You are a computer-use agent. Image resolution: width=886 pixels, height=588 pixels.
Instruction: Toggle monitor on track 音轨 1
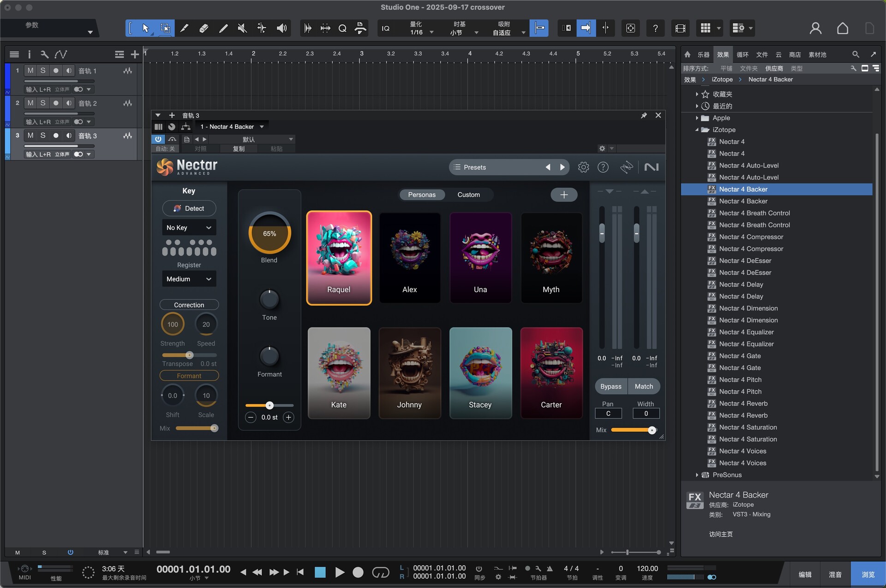tap(69, 71)
